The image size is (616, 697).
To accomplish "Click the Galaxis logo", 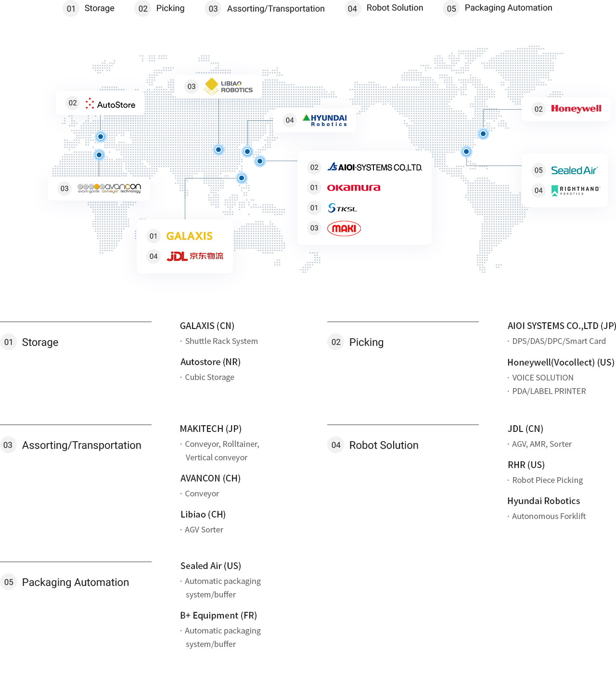I will [x=189, y=236].
